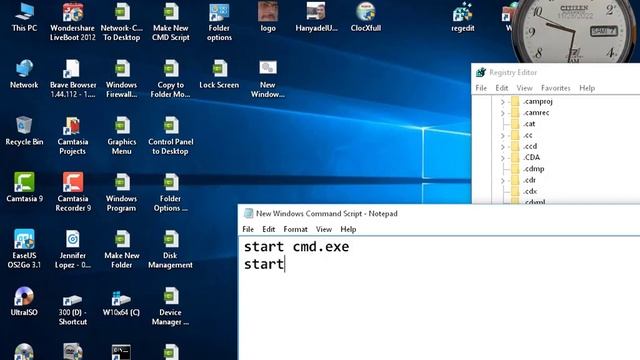Select .cdx key in registry tree

point(530,191)
